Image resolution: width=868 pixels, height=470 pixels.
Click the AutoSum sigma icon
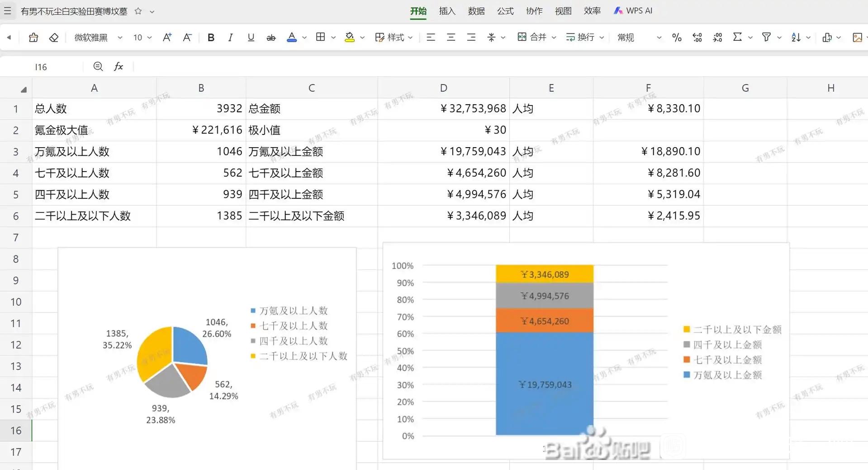(737, 37)
